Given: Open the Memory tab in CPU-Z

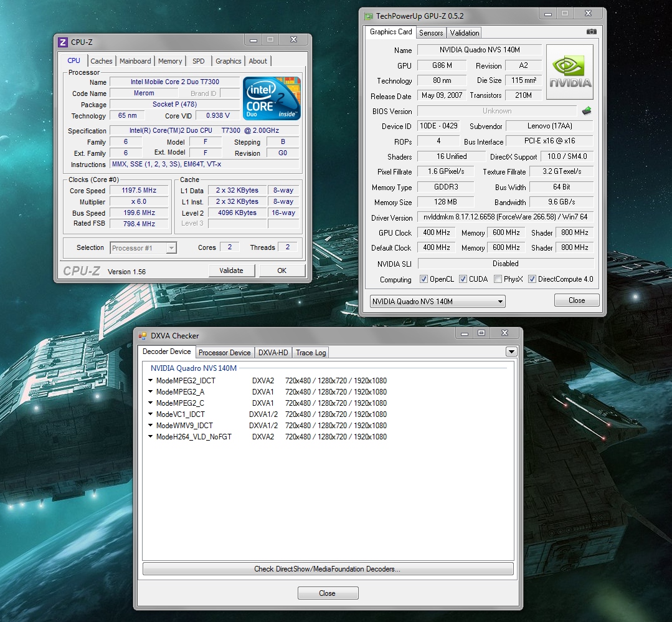Looking at the screenshot, I should coord(170,61).
